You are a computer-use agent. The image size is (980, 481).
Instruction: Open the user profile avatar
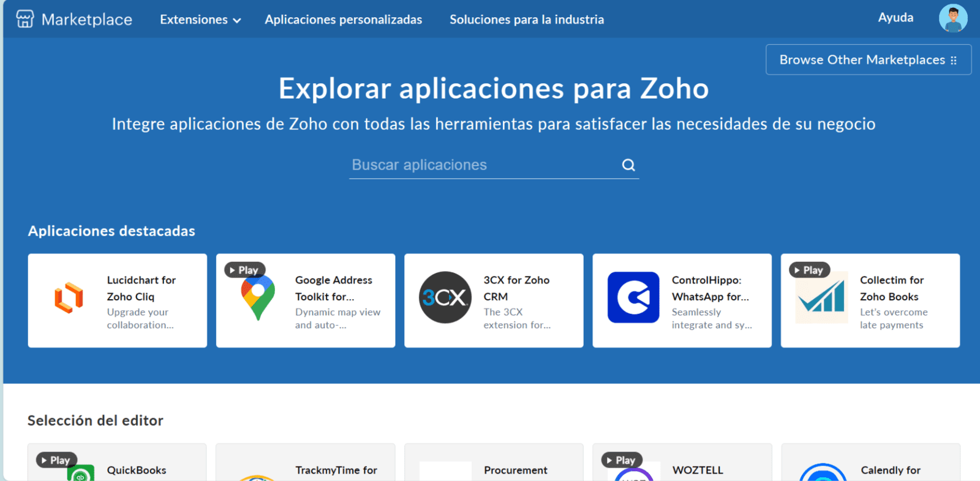pos(953,18)
